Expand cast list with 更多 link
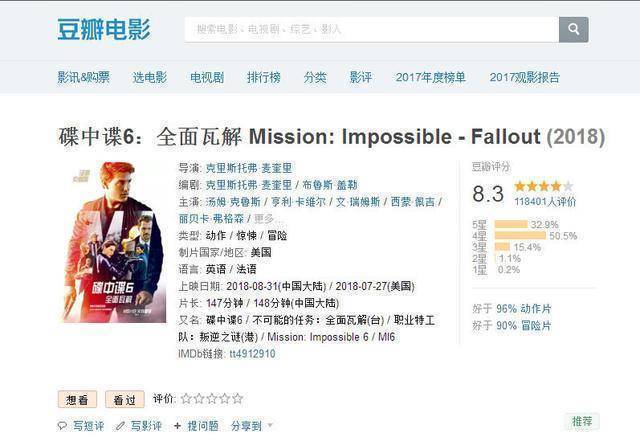The width and height of the screenshot is (640, 446). pyautogui.click(x=264, y=219)
